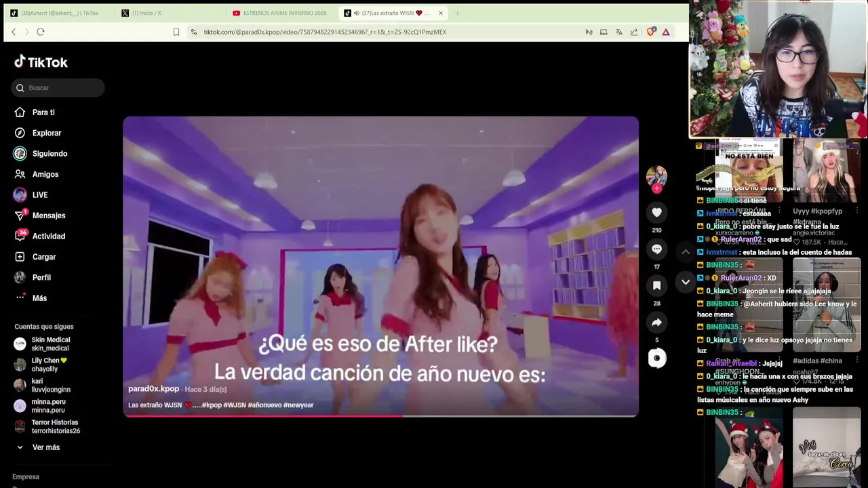Click the Buscar search field
868x488 pixels.
click(x=58, y=87)
